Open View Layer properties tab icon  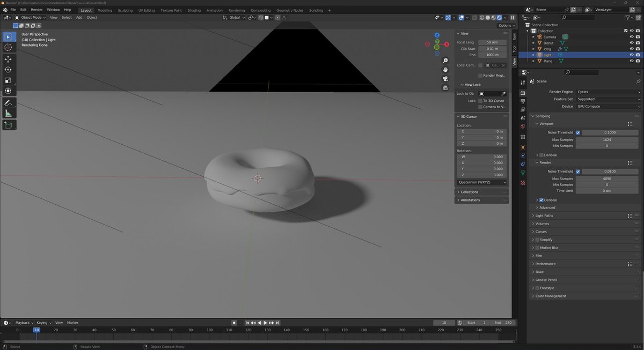click(x=523, y=109)
